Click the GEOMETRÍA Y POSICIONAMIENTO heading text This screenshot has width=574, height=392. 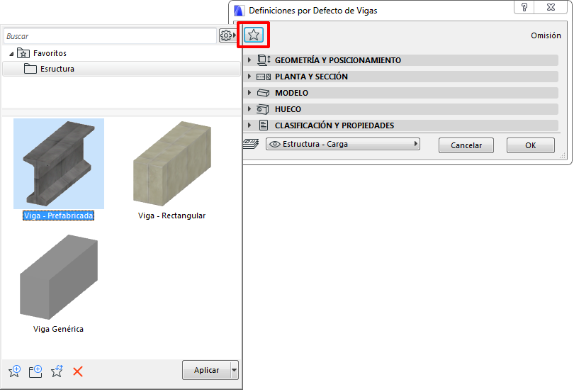click(338, 60)
